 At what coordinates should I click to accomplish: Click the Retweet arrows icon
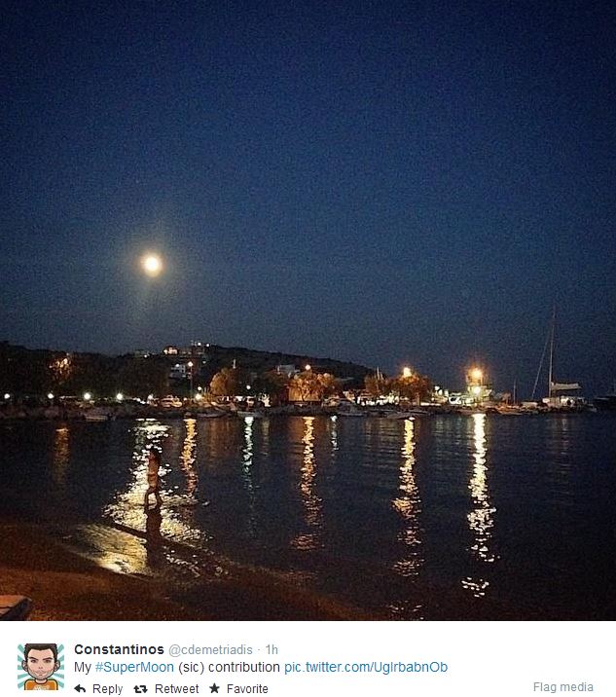tap(140, 689)
